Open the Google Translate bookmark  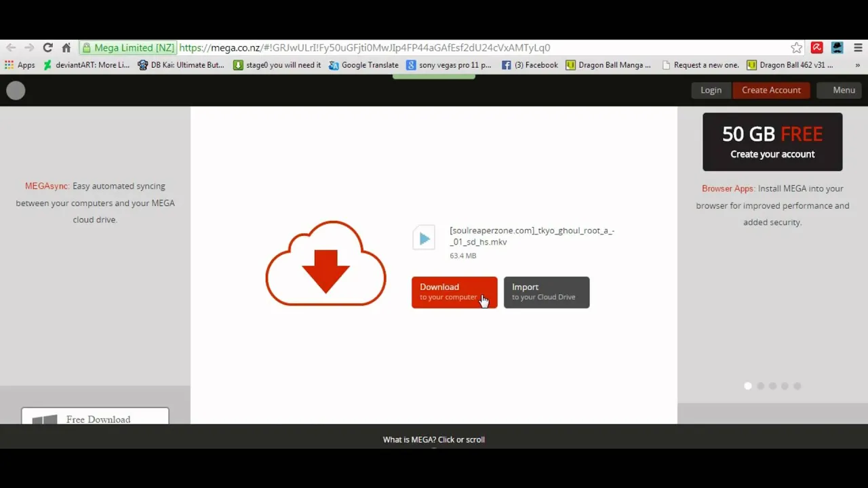tap(364, 65)
